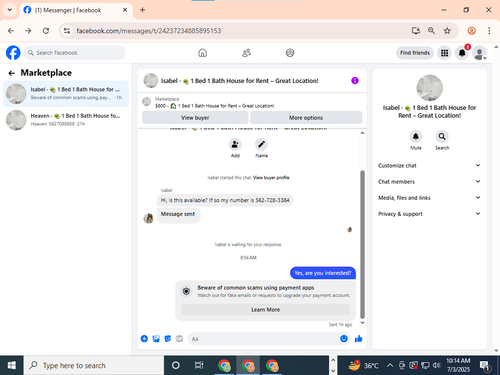This screenshot has width=500, height=375.
Task: Open the Friends icon in top navigation
Action: [x=246, y=53]
